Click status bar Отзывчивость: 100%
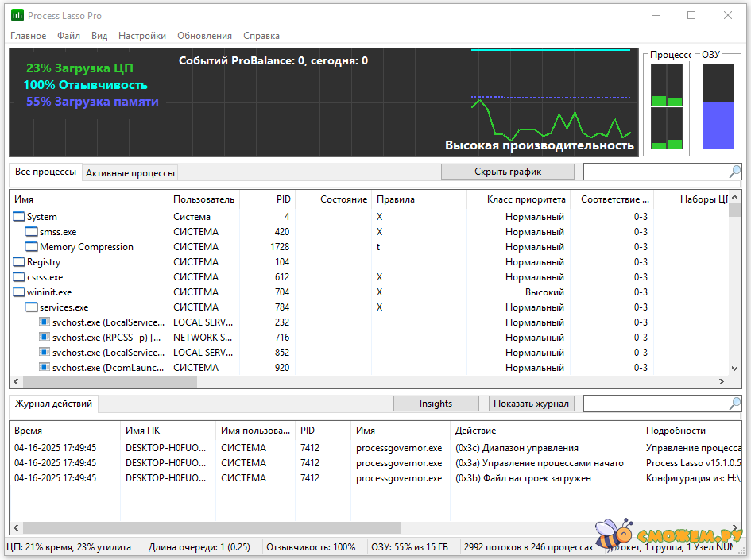751x560 pixels. [311, 547]
